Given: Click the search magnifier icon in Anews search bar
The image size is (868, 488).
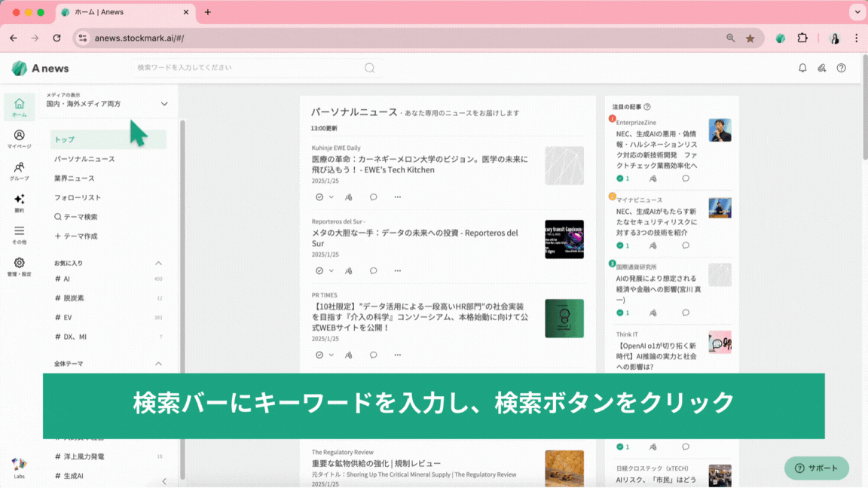Looking at the screenshot, I should tap(369, 68).
